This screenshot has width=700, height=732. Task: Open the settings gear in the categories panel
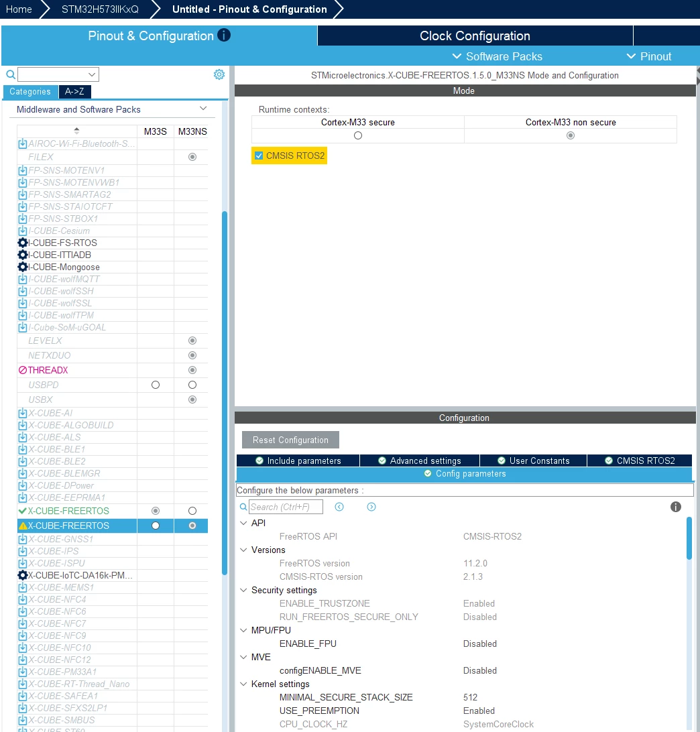coord(219,74)
